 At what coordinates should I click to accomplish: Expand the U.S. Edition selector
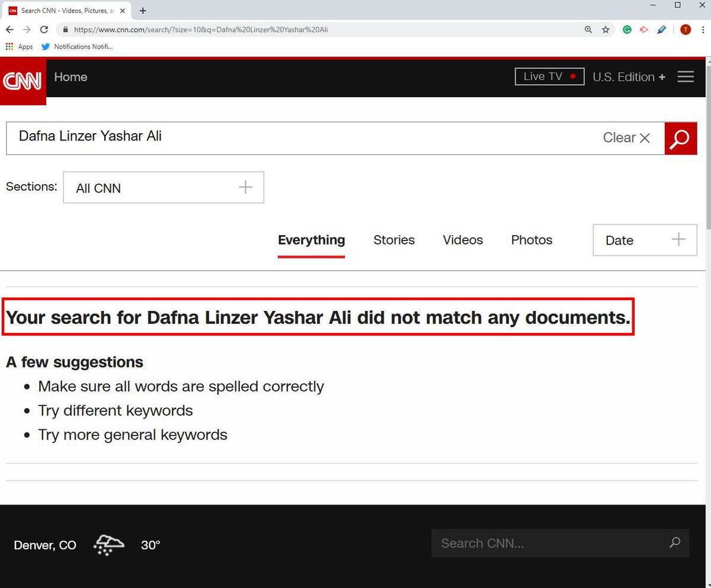pyautogui.click(x=629, y=77)
